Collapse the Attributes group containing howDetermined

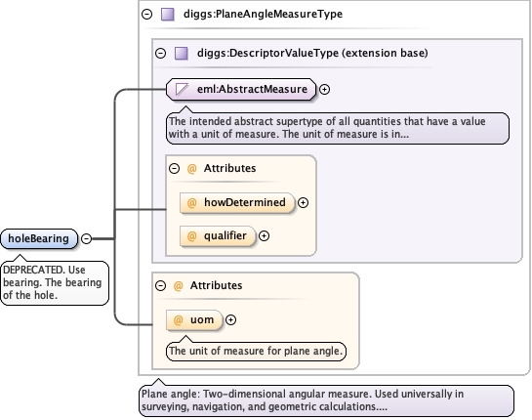coord(174,168)
